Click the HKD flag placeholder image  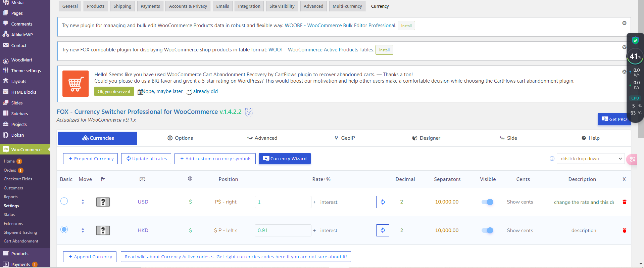(103, 230)
